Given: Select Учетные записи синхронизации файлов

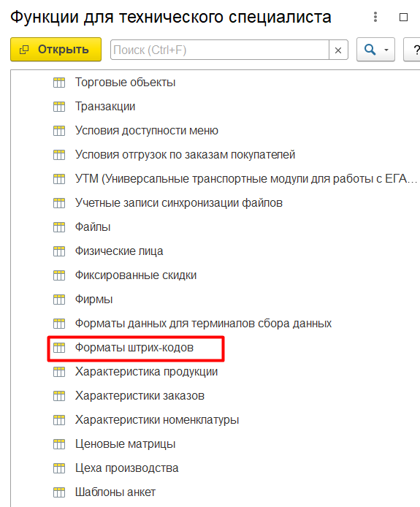Looking at the screenshot, I should tap(179, 203).
